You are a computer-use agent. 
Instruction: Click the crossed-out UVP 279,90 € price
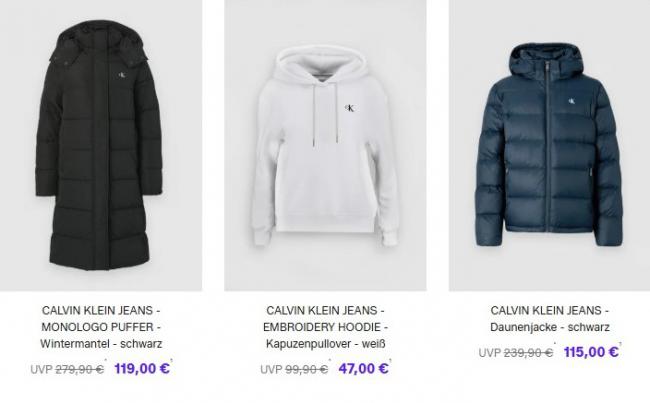(x=67, y=369)
